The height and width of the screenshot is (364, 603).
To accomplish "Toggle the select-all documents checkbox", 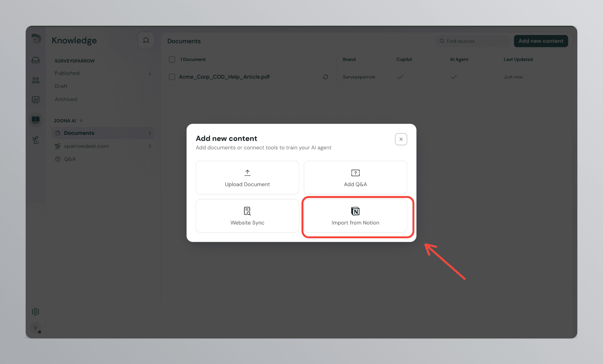I will click(x=172, y=59).
